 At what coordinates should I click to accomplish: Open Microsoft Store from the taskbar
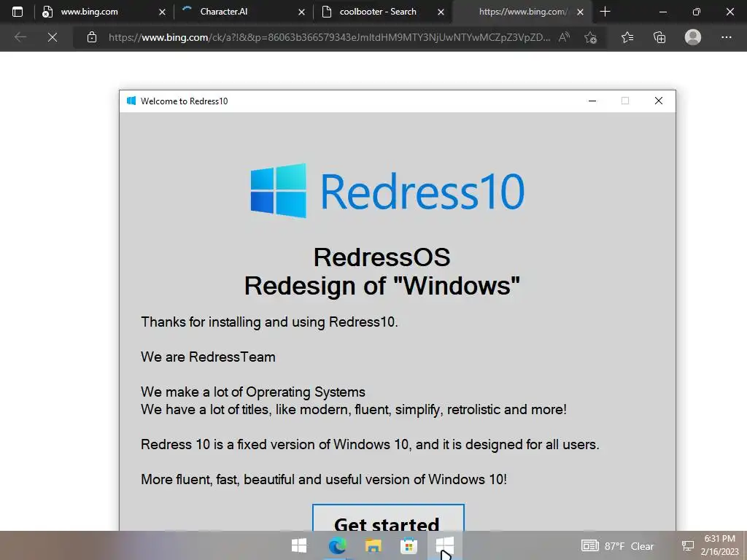coord(409,545)
